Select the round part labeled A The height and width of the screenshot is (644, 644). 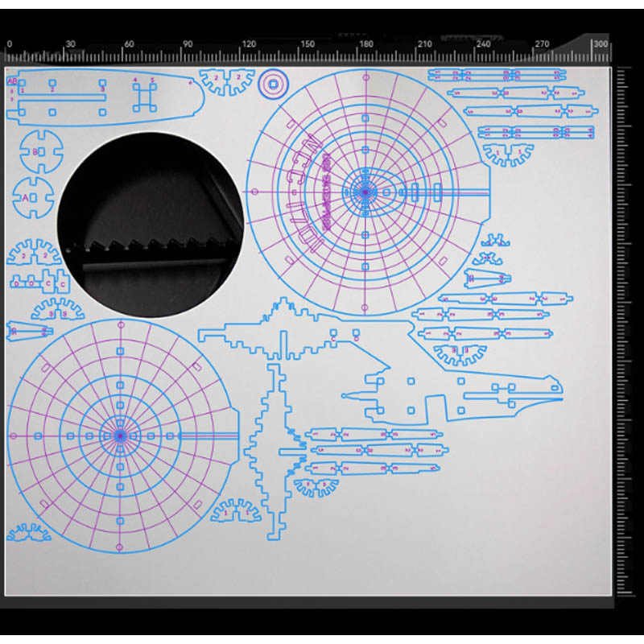[31, 197]
